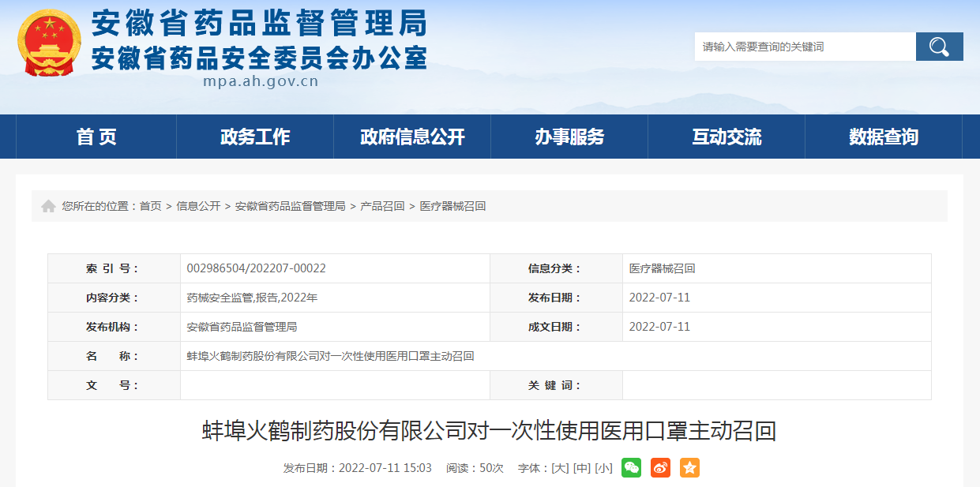Open 医疗器械召回 breadcrumb link
Viewport: 980px width, 487px height.
[x=452, y=206]
